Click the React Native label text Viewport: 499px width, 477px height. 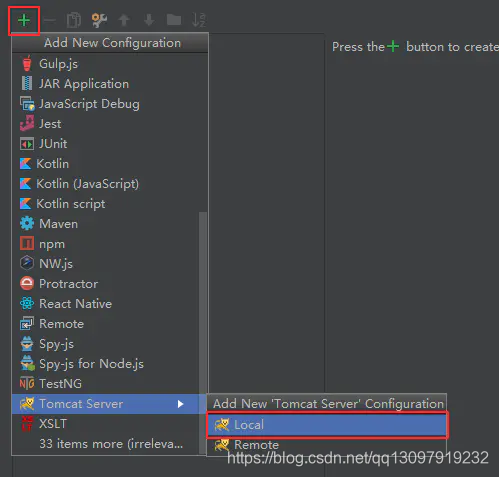pos(75,304)
